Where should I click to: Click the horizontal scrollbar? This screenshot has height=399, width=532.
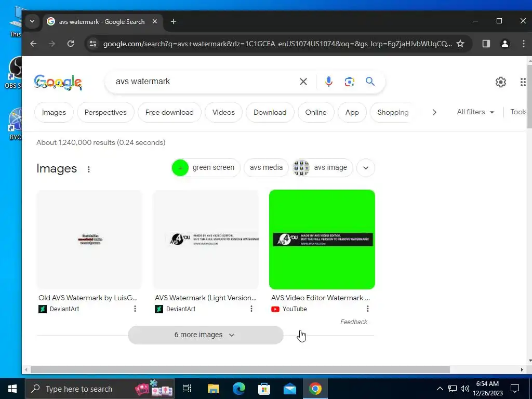pyautogui.click(x=240, y=369)
